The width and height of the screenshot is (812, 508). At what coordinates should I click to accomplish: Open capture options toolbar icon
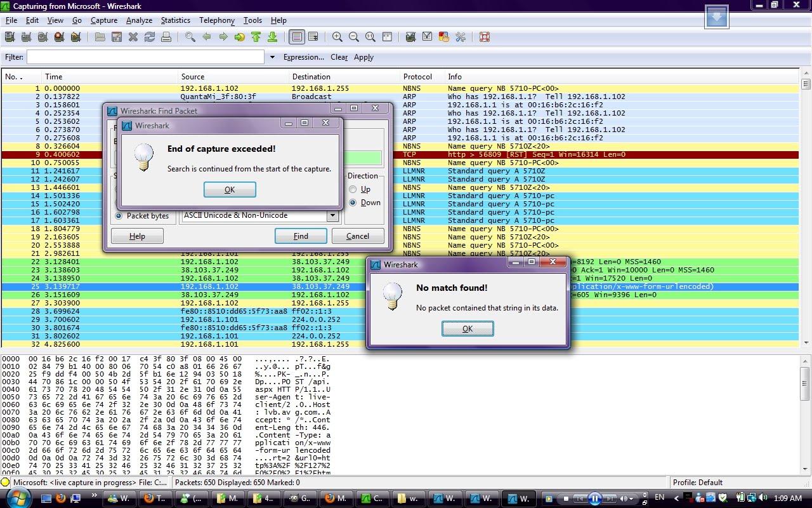[27, 37]
